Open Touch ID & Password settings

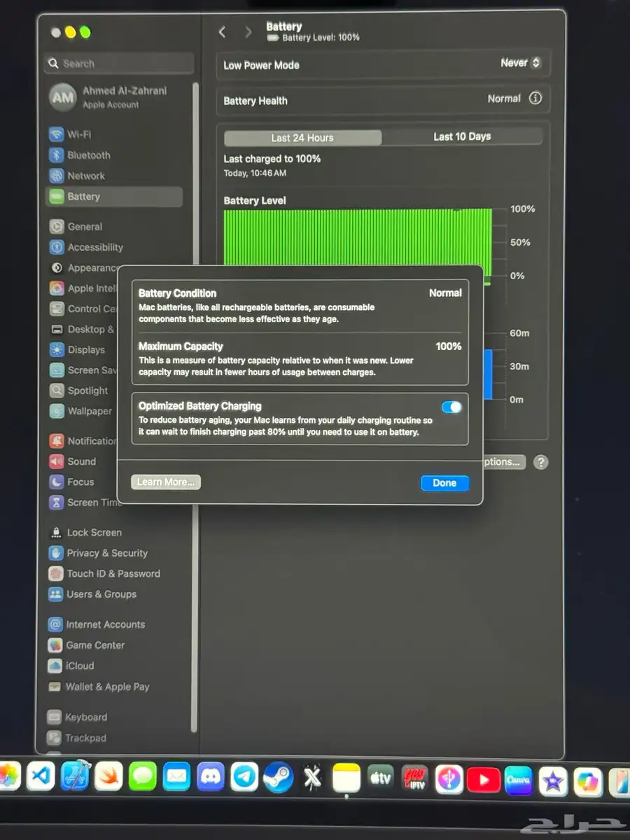(104, 573)
